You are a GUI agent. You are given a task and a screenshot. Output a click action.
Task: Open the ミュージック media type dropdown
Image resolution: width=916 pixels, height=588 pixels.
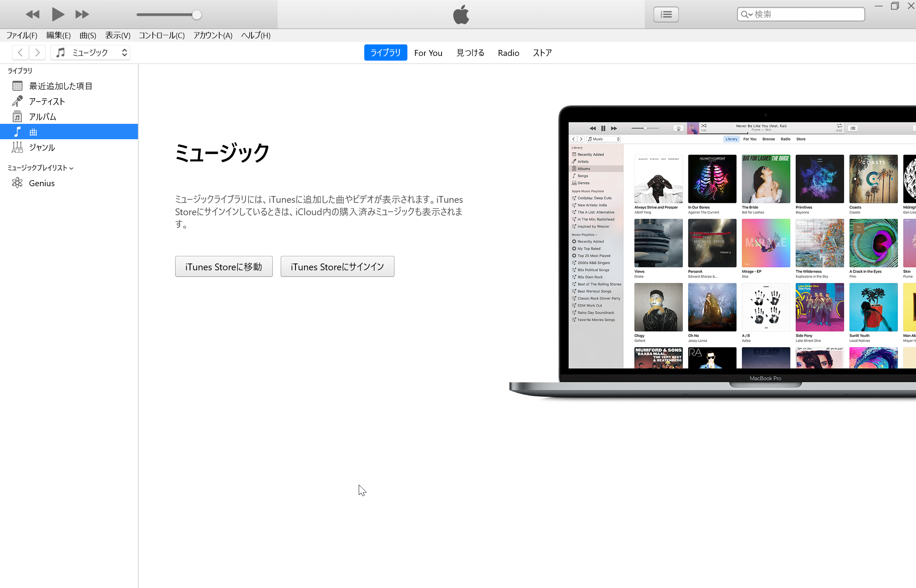(90, 53)
